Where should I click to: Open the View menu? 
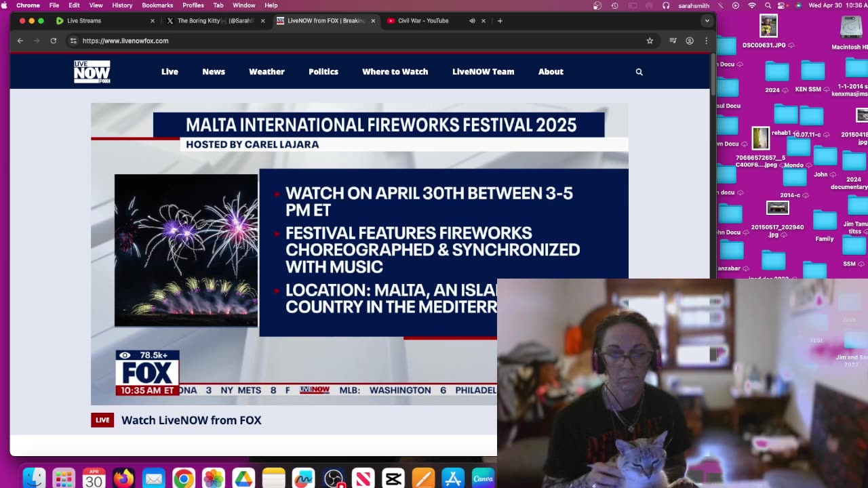[x=96, y=5]
